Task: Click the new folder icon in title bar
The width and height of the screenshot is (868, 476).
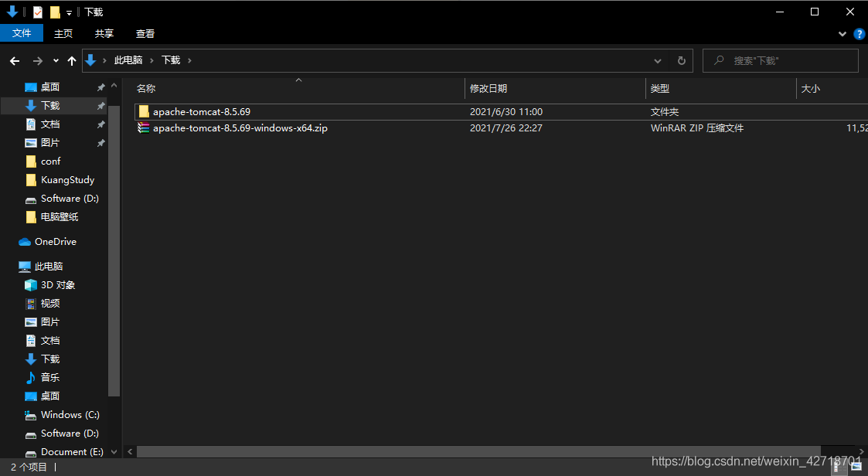Action: coord(55,12)
